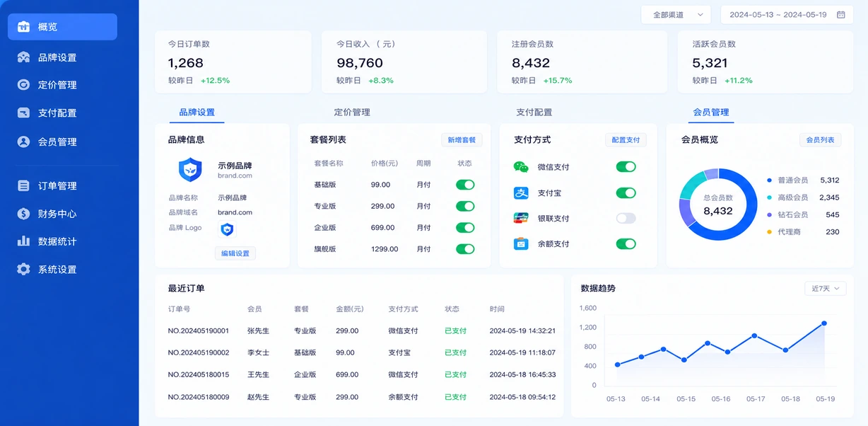Click the 今日收入 value 98,760
Viewport: 868px width, 426px height.
[x=360, y=62]
